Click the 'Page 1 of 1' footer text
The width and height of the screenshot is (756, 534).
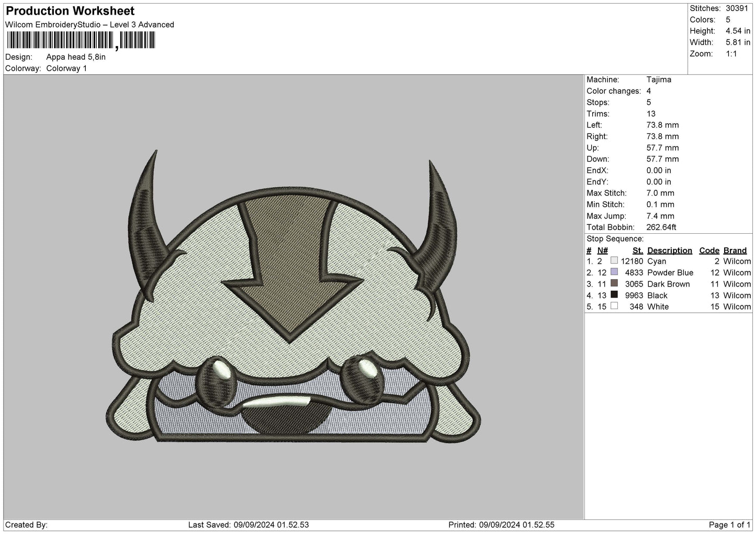click(x=729, y=525)
